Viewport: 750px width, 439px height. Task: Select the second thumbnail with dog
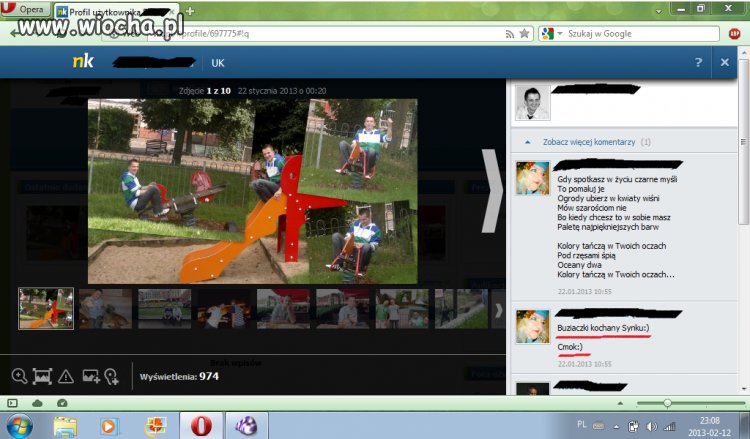click(105, 308)
